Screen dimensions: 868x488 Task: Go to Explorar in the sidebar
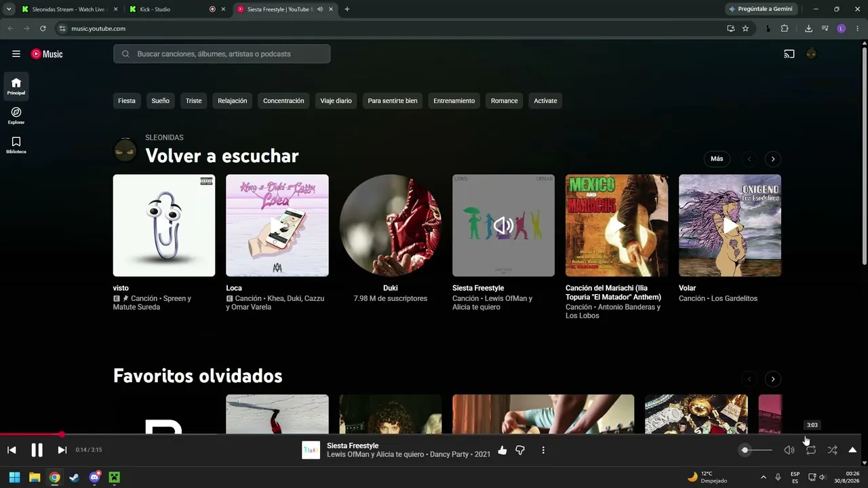coord(16,115)
